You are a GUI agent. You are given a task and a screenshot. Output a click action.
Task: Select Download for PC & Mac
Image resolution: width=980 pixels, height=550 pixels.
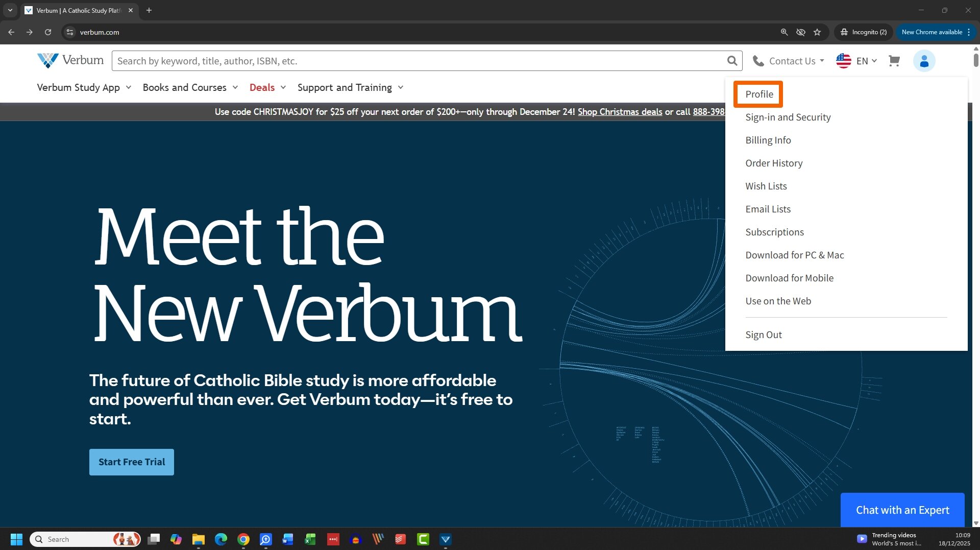click(x=794, y=255)
